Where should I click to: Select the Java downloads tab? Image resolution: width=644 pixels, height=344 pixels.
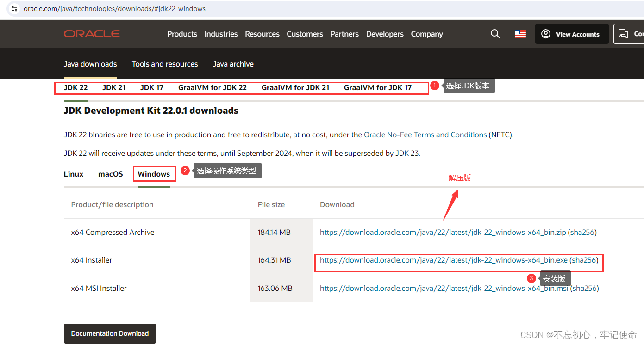tap(90, 64)
